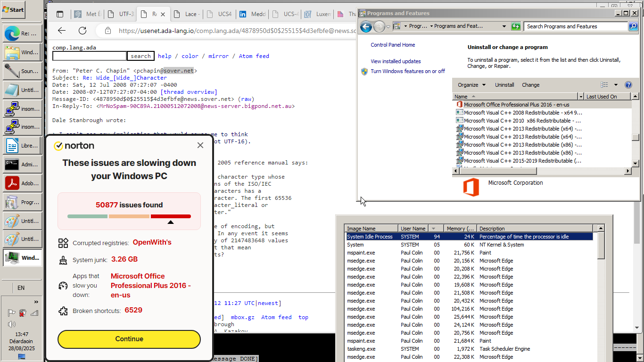644x362 pixels.
Task: Sort Task Manager by Memory column
Action: click(460, 229)
